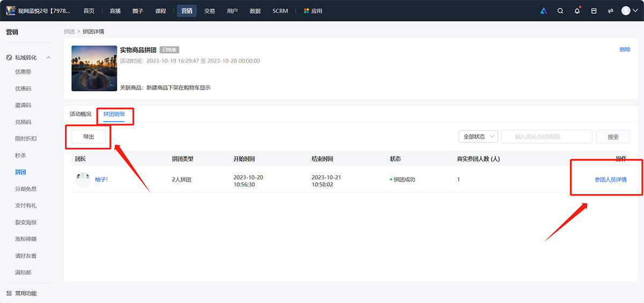Click the 柚子! team leader avatar
Screen dimensions: 644x303
[83, 179]
